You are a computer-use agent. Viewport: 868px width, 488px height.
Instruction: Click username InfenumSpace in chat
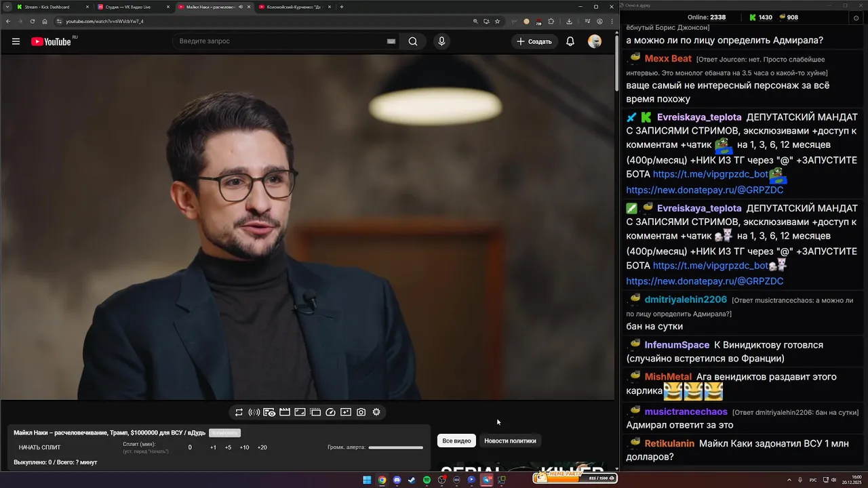[677, 344]
